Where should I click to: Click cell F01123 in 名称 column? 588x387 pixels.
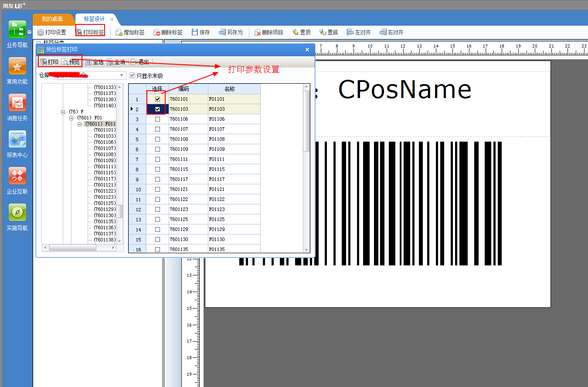tap(234, 209)
